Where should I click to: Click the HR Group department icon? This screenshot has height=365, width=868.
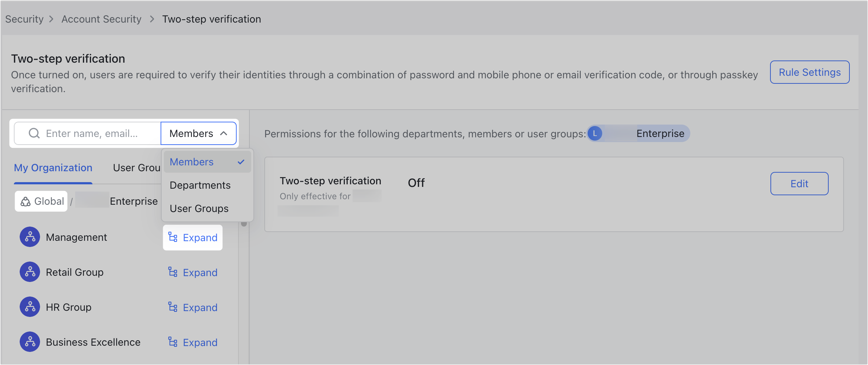29,307
